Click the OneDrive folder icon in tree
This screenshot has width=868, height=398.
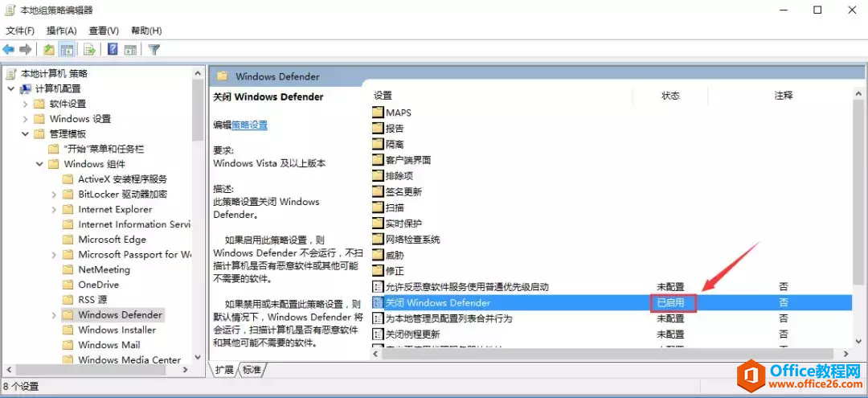click(68, 285)
